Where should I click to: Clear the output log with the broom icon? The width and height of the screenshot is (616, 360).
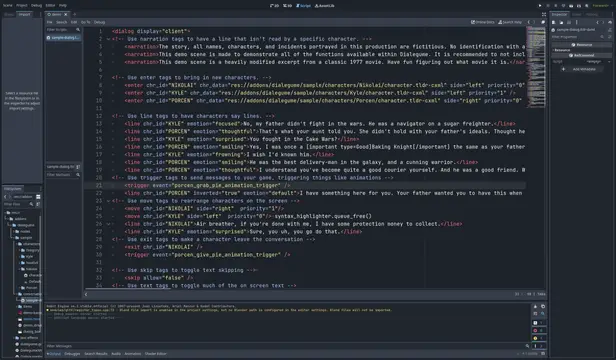(x=535, y=306)
